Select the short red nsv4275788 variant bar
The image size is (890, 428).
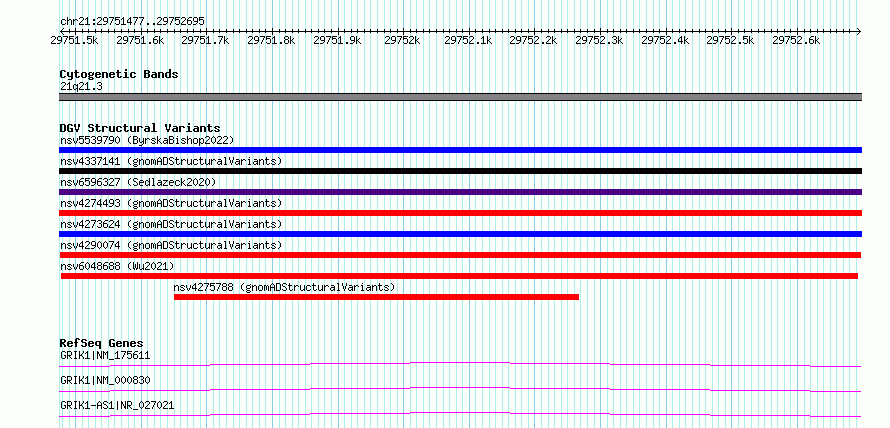tap(376, 297)
